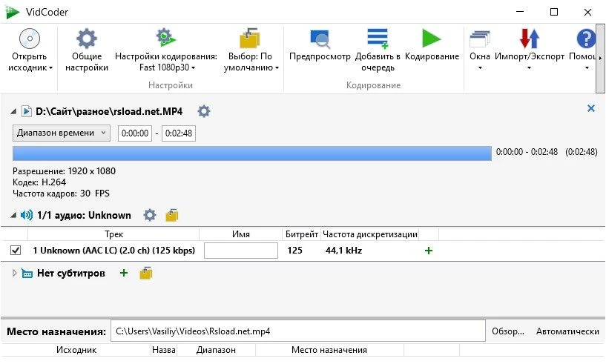
Task: Click the audio track name input field
Action: [x=240, y=251]
